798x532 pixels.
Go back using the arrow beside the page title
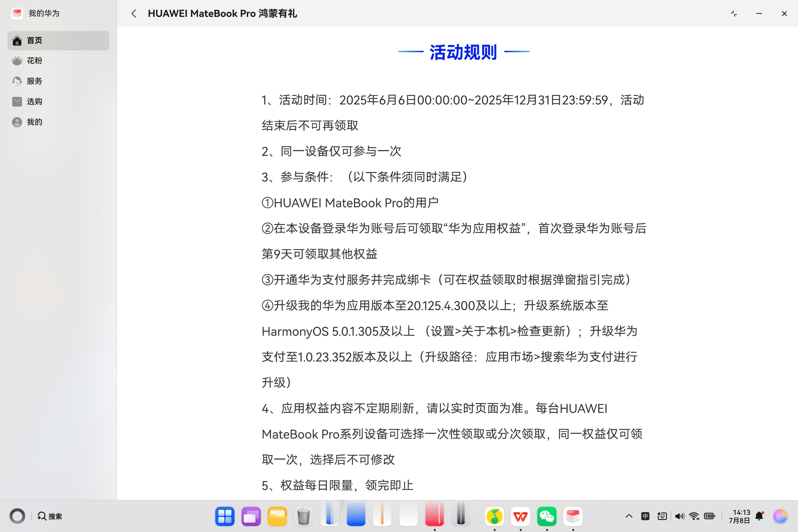(134, 14)
